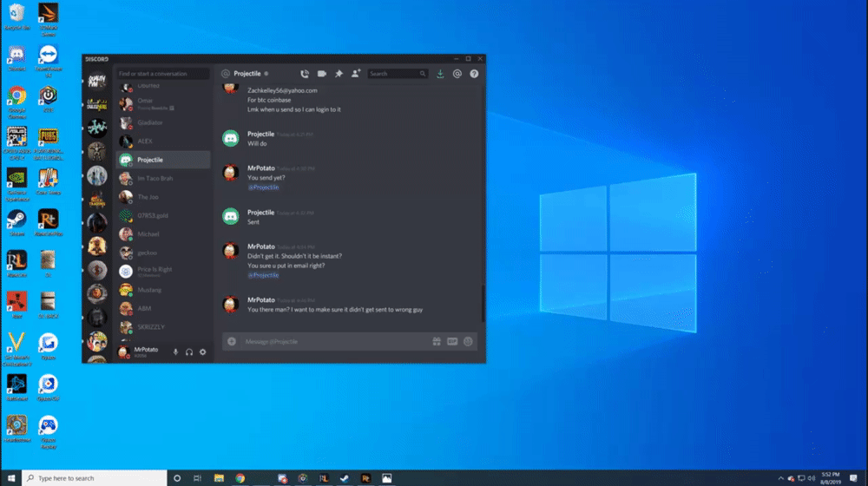Click MrPotato username on 'You there man?' message
The width and height of the screenshot is (868, 486).
[x=260, y=300]
